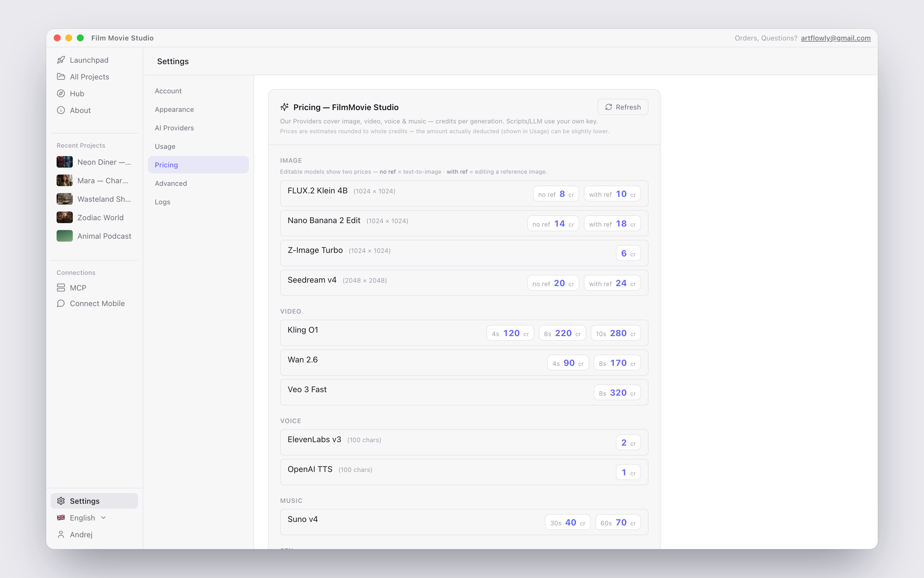Viewport: 924px width, 578px height.
Task: Click the MCP server icon
Action: tap(61, 288)
